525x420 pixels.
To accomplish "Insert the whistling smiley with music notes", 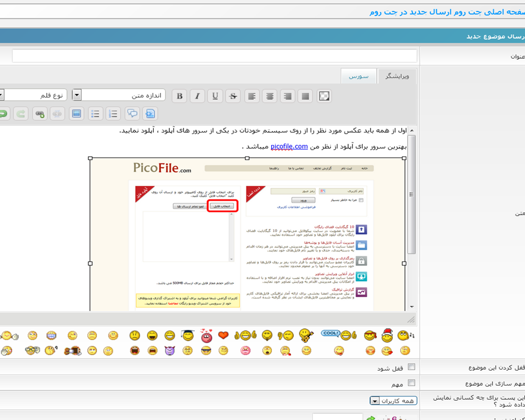I will [406, 335].
